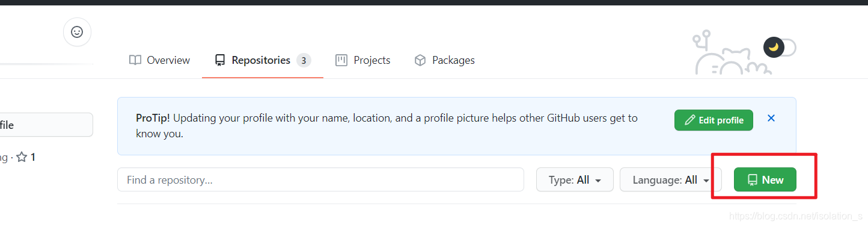Dismiss the ProTip banner with the X
The height and width of the screenshot is (227, 868).
(x=771, y=119)
